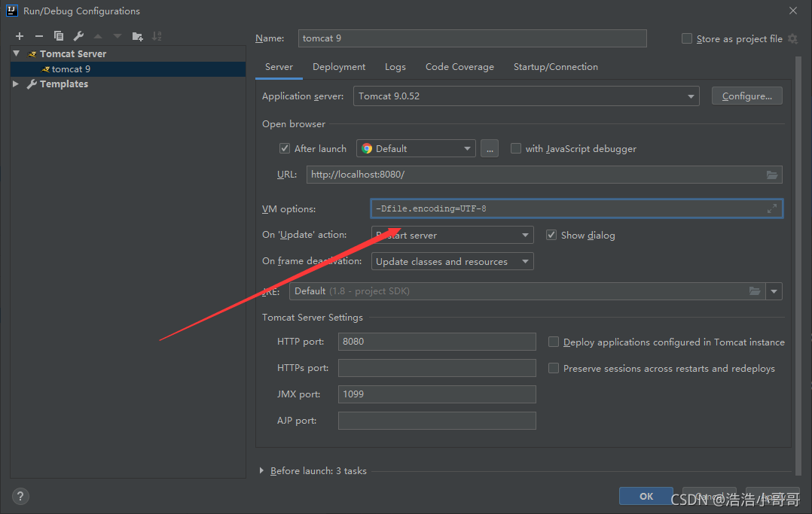Switch to the Code Coverage tab
The image size is (812, 514).
pyautogui.click(x=459, y=67)
